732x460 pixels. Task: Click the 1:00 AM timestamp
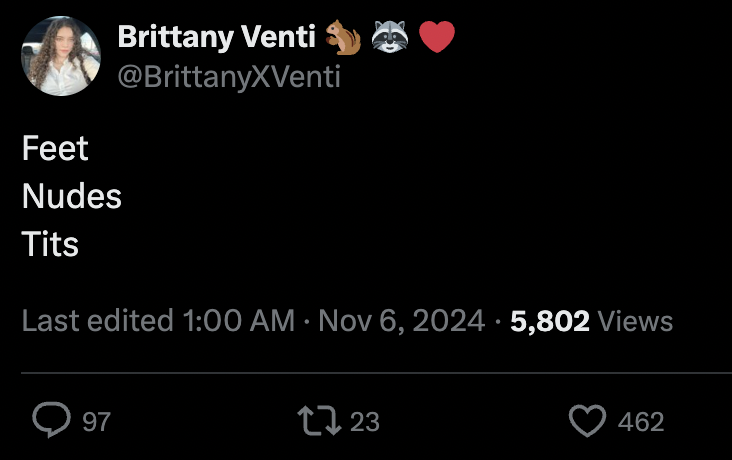pyautogui.click(x=239, y=321)
